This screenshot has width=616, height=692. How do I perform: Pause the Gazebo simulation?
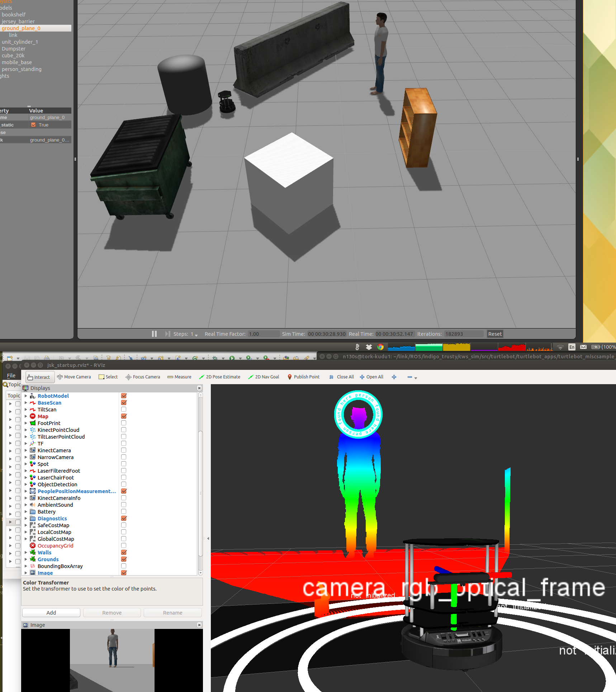154,334
